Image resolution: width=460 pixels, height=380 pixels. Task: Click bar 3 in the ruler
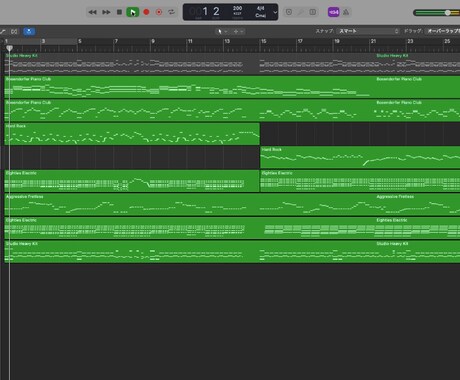click(x=43, y=41)
